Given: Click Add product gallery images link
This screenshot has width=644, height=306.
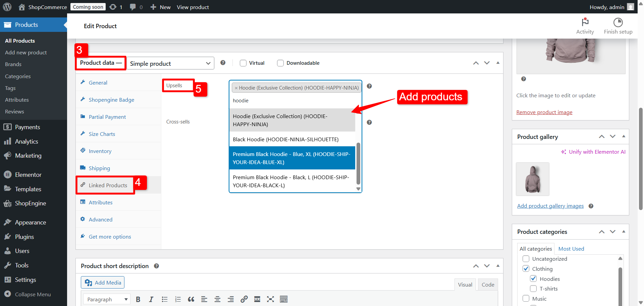Looking at the screenshot, I should [550, 206].
